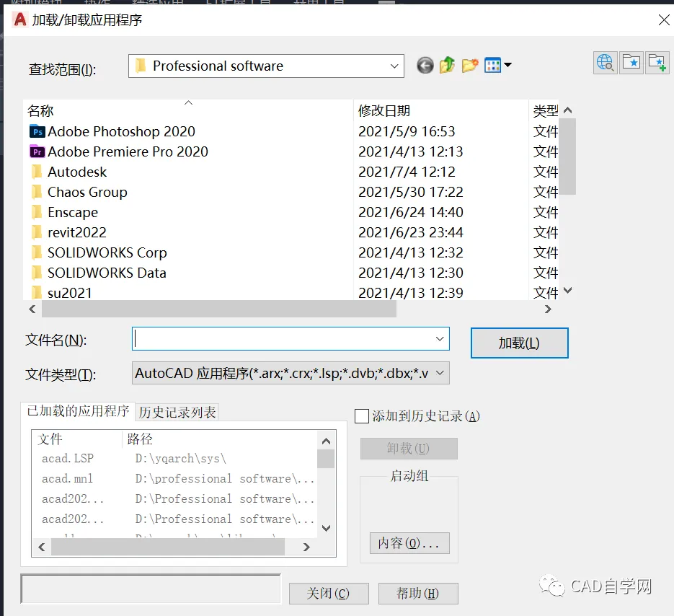
Task: Add current folder to favorites icon
Action: point(657,63)
